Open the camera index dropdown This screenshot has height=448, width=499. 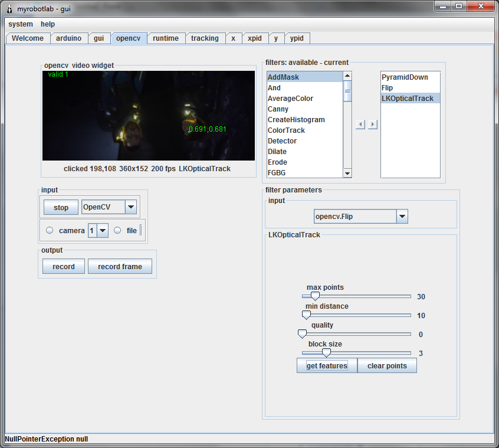click(103, 231)
